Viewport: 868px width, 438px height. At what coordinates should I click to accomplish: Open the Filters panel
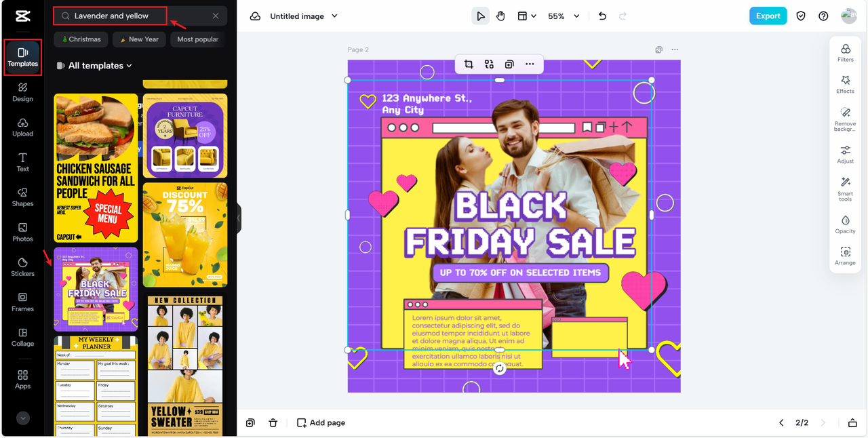pos(845,53)
